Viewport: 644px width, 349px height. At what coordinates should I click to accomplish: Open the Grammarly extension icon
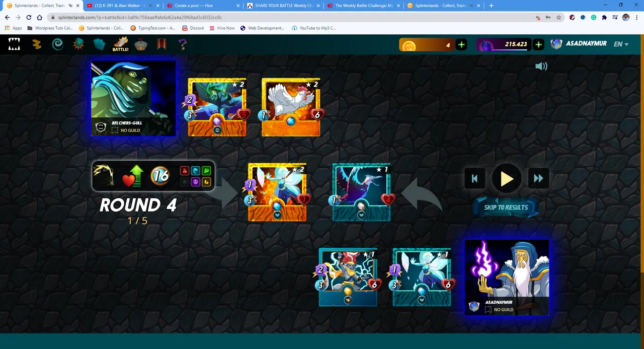pyautogui.click(x=594, y=17)
